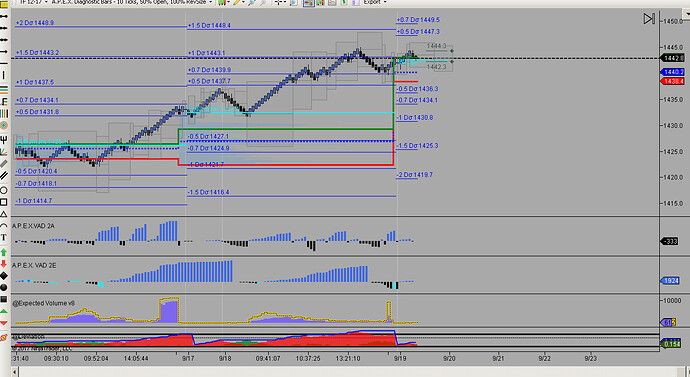The width and height of the screenshot is (690, 377).
Task: Click the scroll-to-latest-bar arrow button
Action: click(649, 18)
